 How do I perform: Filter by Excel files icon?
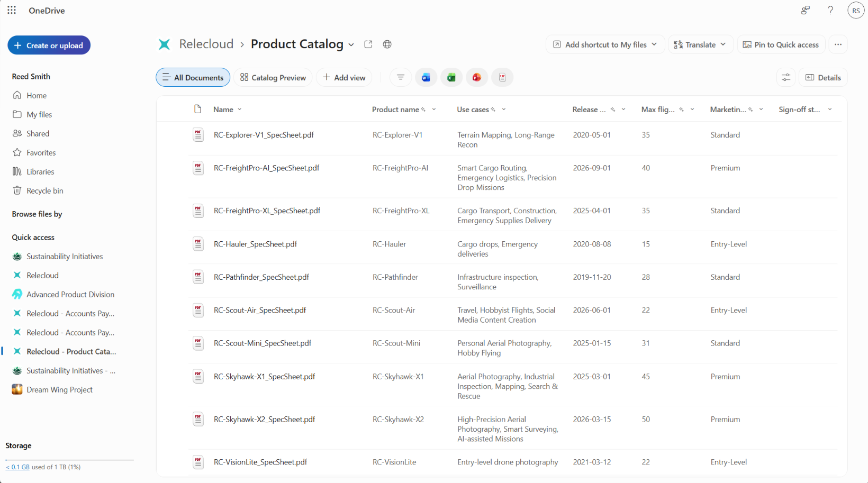coord(451,78)
